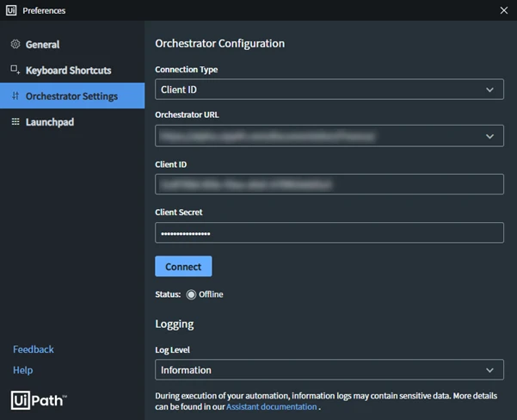
Task: Expand the Orchestrator URL dropdown arrow
Action: [x=489, y=136]
